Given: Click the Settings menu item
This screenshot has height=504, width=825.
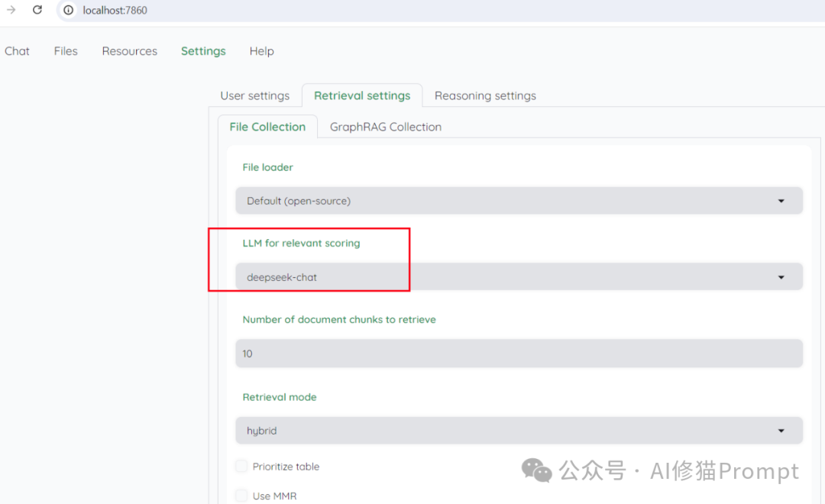Looking at the screenshot, I should coord(202,50).
